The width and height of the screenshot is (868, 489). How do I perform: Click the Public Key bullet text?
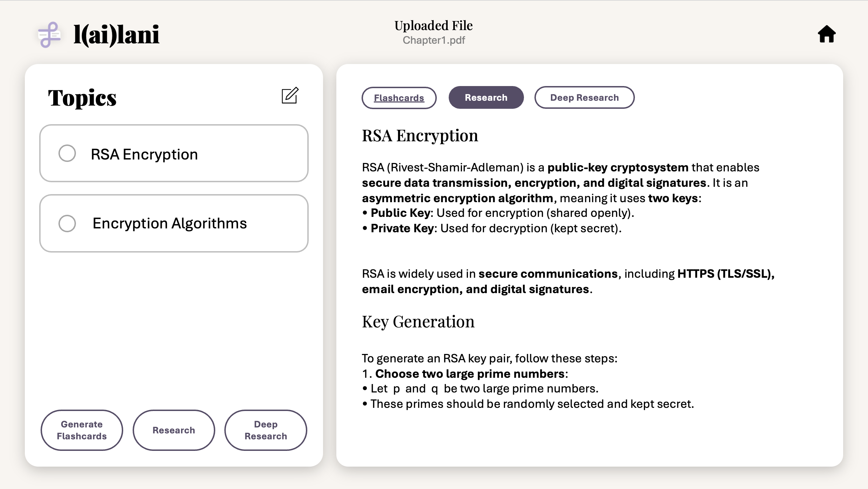click(502, 213)
